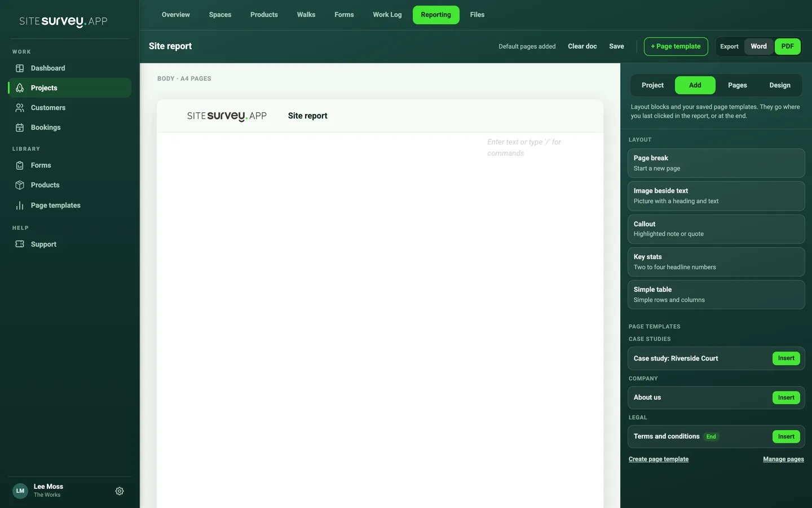Screen dimensions: 812x508
Task: Switch to the Spaces tab
Action: pyautogui.click(x=220, y=15)
